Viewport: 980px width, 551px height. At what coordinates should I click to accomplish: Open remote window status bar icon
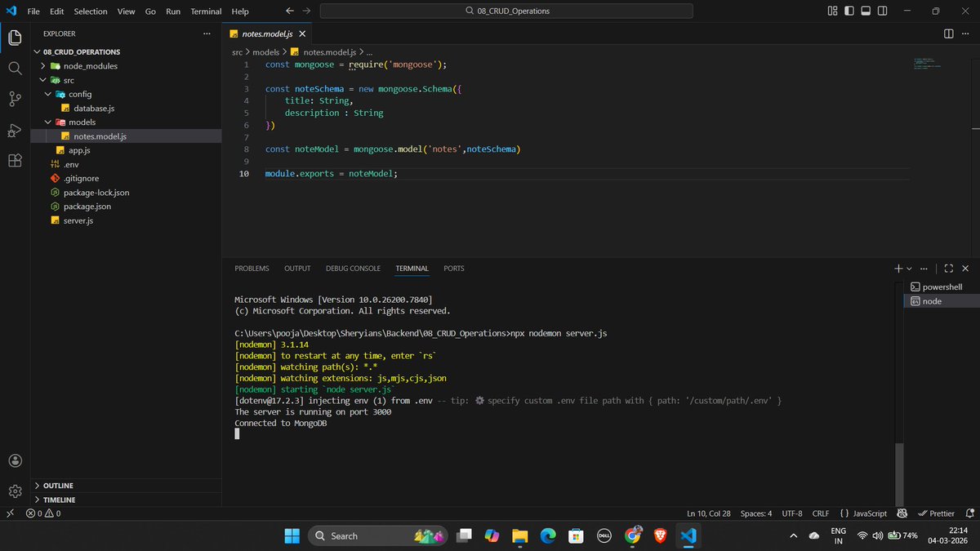(10, 513)
